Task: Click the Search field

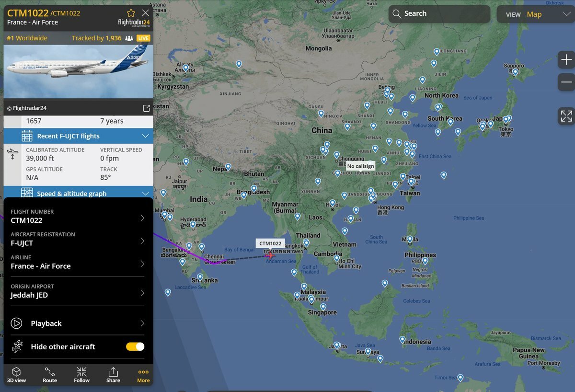Action: click(439, 14)
